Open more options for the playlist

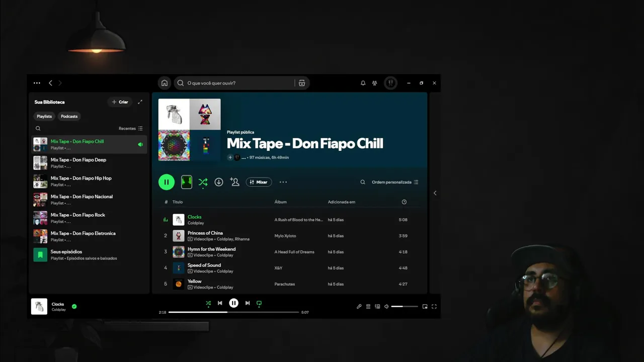[x=283, y=182]
